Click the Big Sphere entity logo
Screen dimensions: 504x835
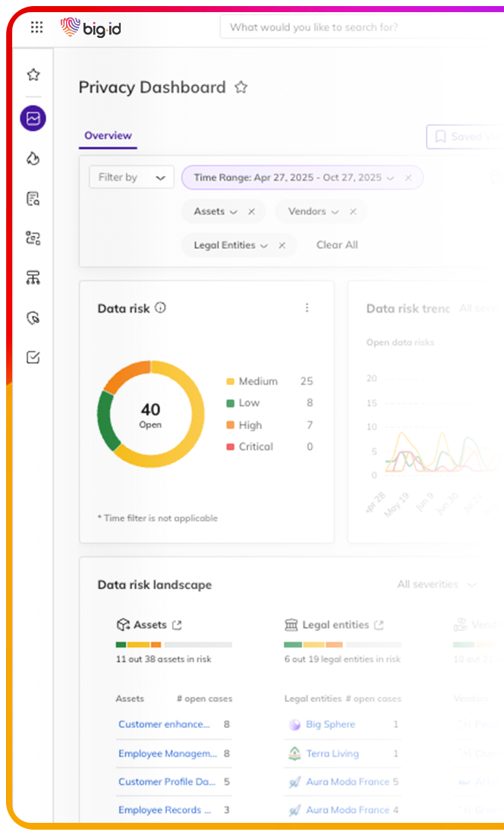[295, 725]
